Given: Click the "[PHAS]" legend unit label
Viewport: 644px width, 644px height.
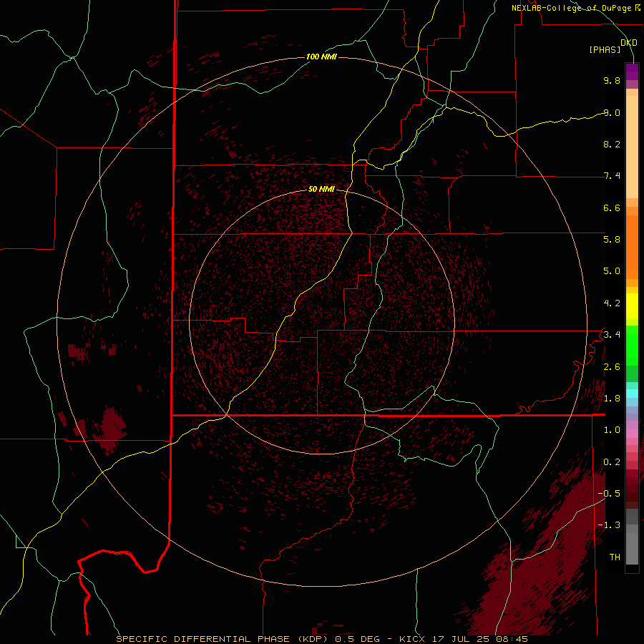Looking at the screenshot, I should (605, 49).
